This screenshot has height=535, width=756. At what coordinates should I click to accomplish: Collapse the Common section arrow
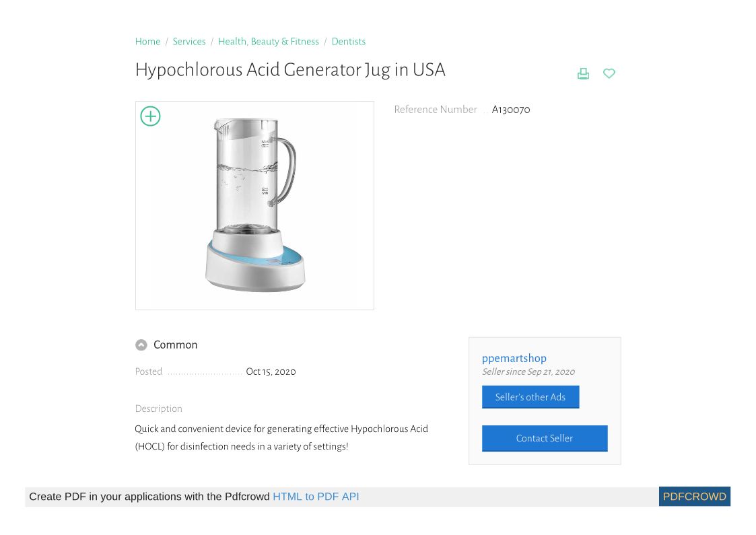tap(141, 345)
